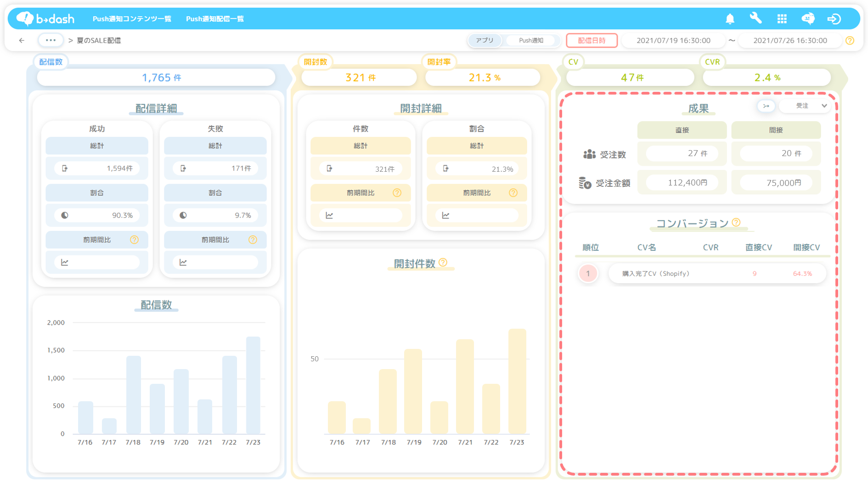This screenshot has height=488, width=868.
Task: Click 夏のSALE配信 breadcrumb
Action: click(x=99, y=40)
